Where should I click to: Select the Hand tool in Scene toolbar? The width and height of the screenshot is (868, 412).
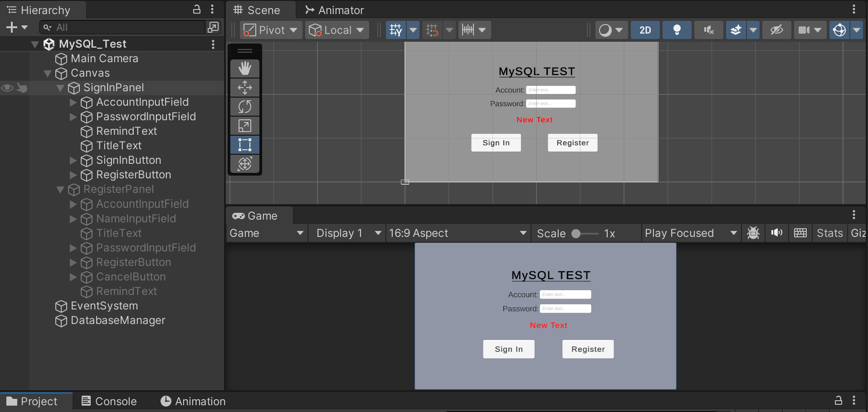(x=245, y=69)
